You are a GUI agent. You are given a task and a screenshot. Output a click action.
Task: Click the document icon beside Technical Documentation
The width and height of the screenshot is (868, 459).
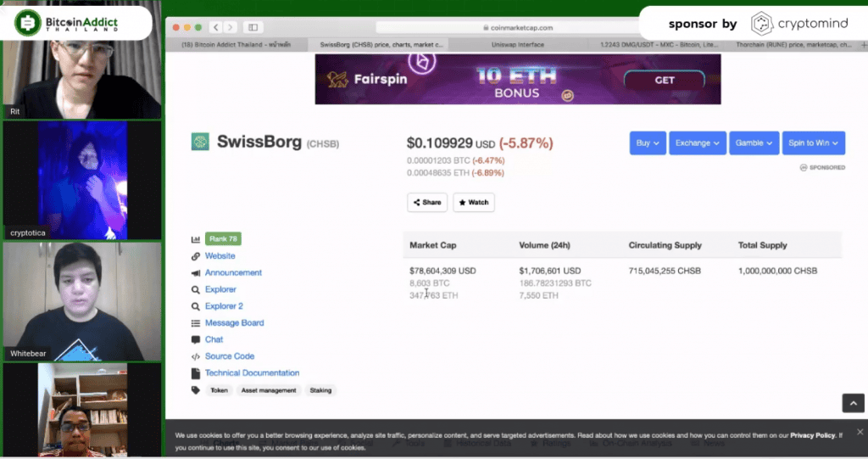[196, 373]
